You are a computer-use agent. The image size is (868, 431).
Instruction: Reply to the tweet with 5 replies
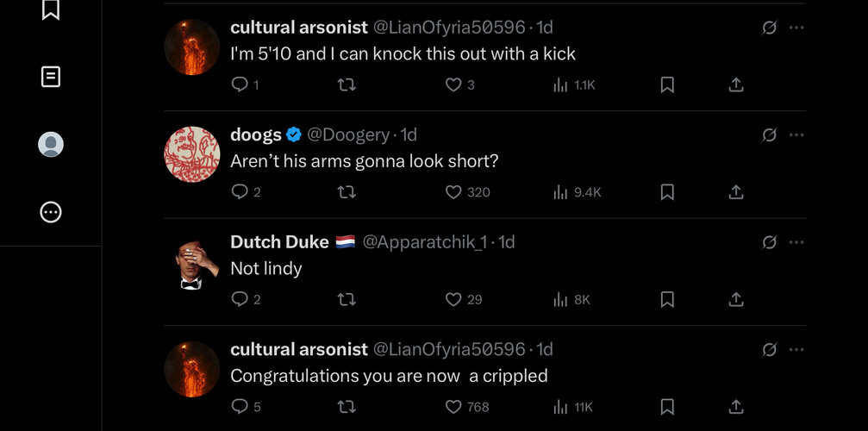(246, 407)
